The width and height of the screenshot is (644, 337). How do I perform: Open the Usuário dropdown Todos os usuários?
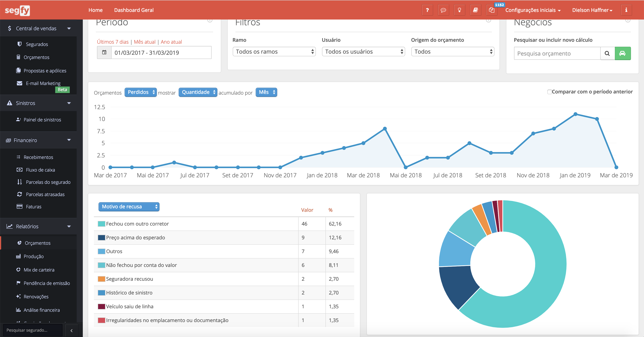(x=364, y=52)
